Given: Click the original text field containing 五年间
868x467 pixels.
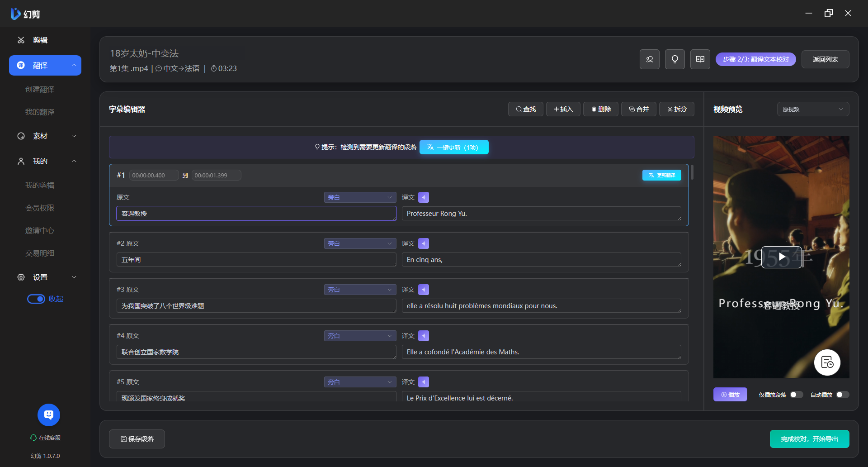Looking at the screenshot, I should coord(256,260).
